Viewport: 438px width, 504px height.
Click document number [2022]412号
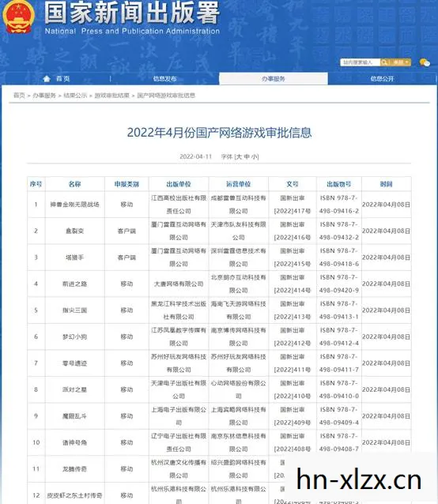tap(293, 344)
